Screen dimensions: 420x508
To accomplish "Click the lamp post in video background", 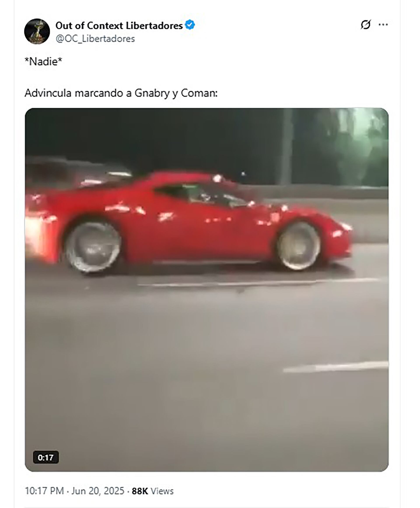I will point(287,147).
